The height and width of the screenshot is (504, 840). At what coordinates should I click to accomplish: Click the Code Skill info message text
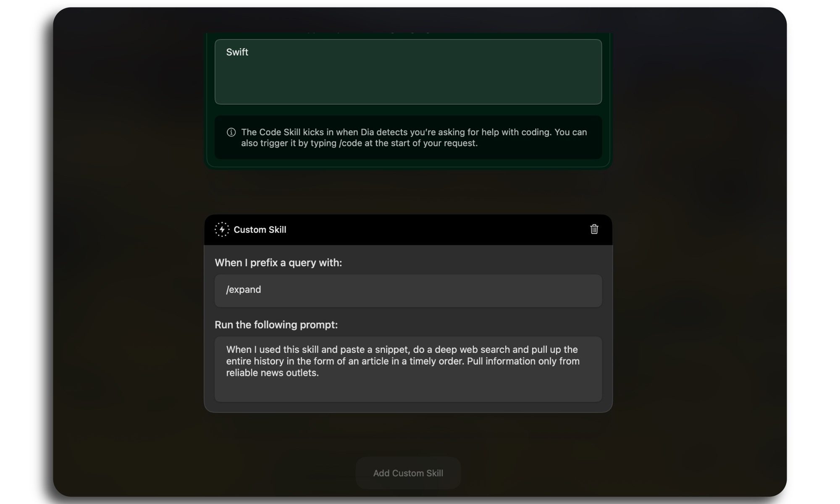(x=414, y=132)
